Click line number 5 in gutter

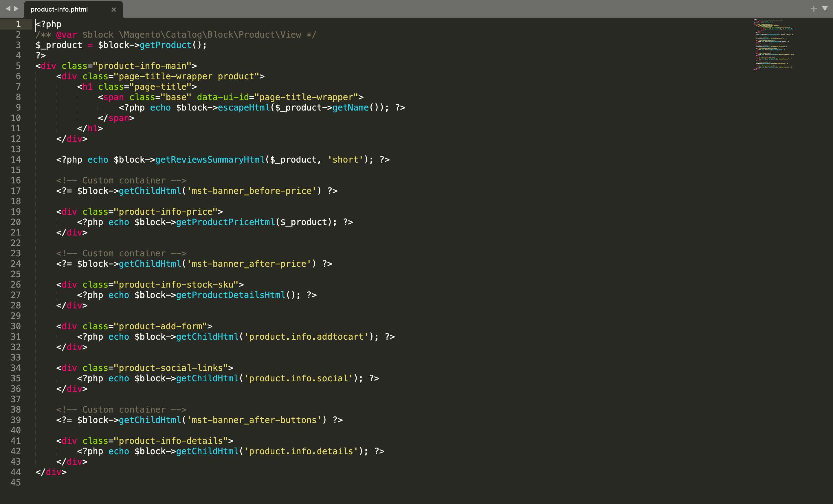tap(18, 66)
